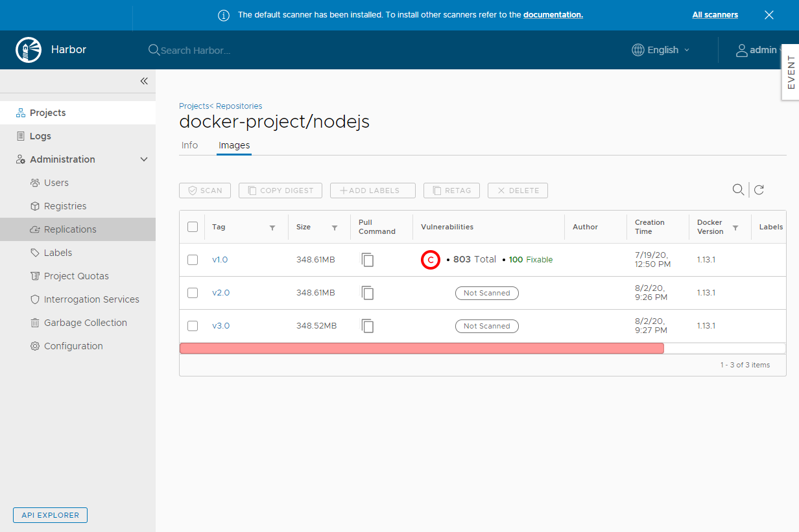Click the Creation Time column header
The width and height of the screenshot is (799, 532).
pos(650,227)
